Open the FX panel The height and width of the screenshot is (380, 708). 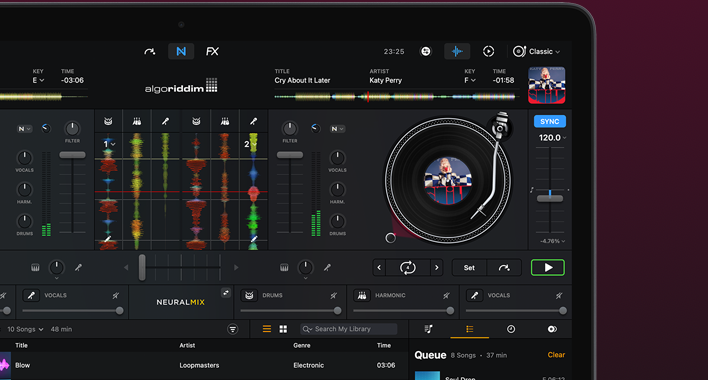(212, 51)
